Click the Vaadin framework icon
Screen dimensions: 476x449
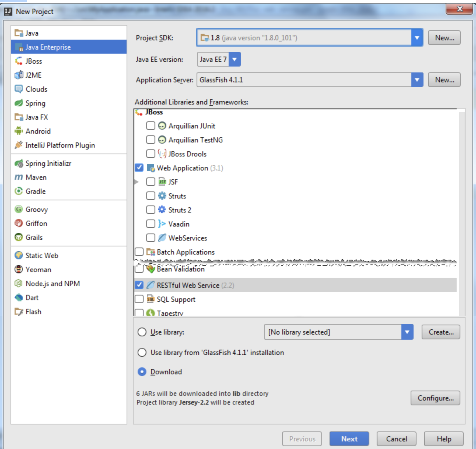[x=162, y=224]
